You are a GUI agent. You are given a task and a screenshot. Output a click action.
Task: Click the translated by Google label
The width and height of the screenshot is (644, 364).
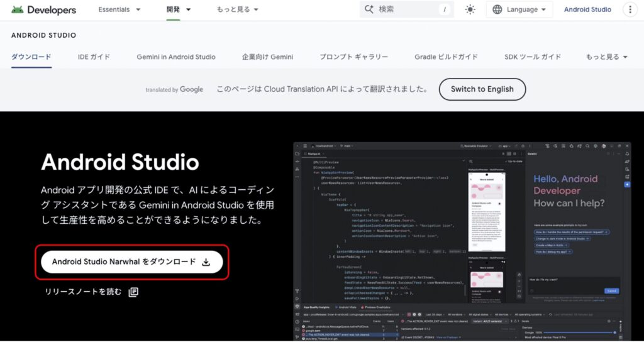click(174, 89)
